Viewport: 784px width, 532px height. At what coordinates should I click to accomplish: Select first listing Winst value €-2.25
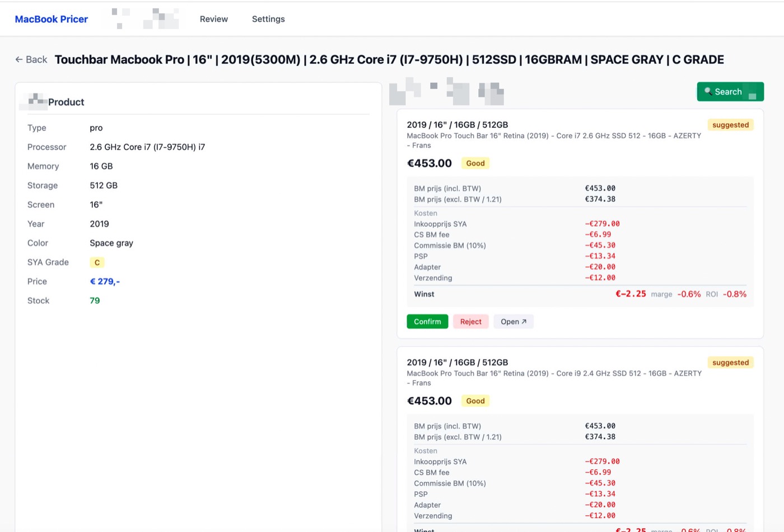tap(631, 294)
